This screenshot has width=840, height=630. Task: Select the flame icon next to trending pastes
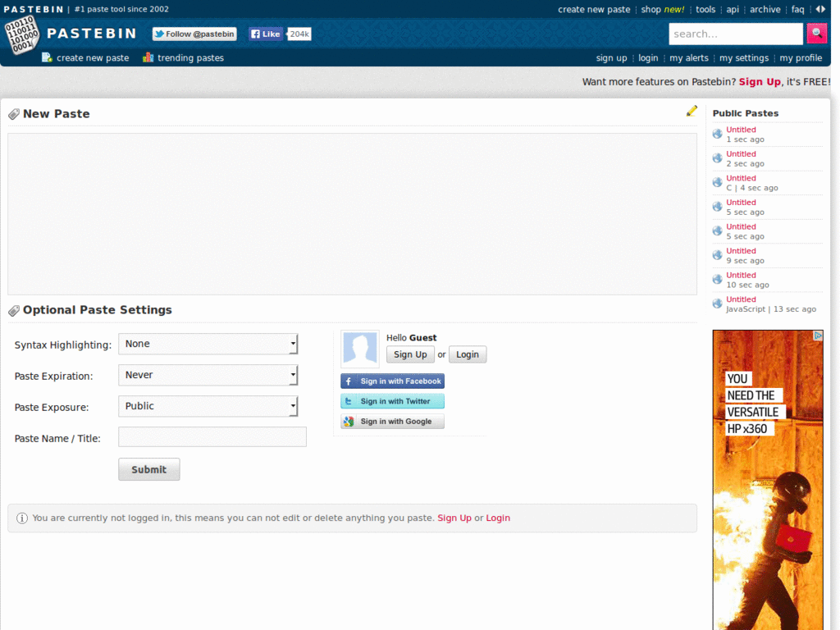click(148, 57)
